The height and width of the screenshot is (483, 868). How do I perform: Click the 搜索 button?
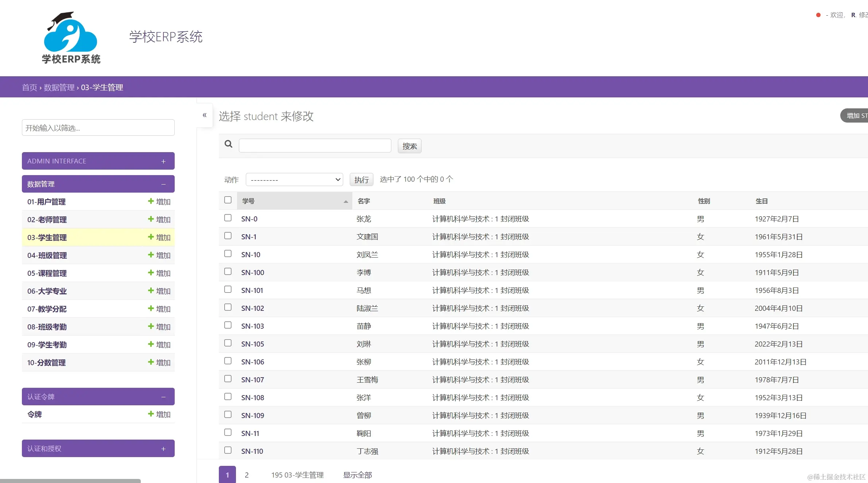[x=409, y=146]
